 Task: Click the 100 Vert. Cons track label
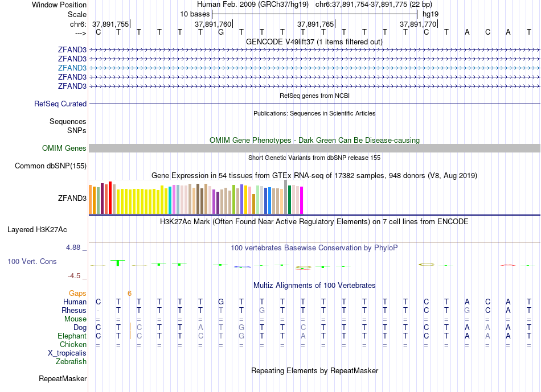[32, 261]
